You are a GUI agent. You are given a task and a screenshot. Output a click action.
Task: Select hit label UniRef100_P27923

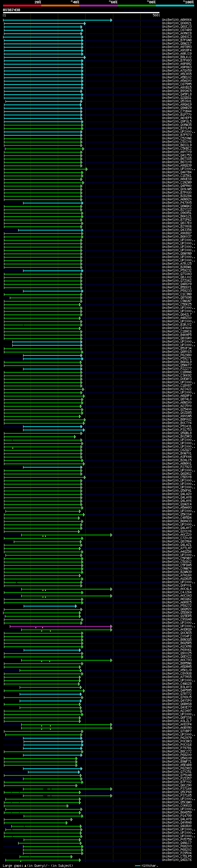coord(177,467)
